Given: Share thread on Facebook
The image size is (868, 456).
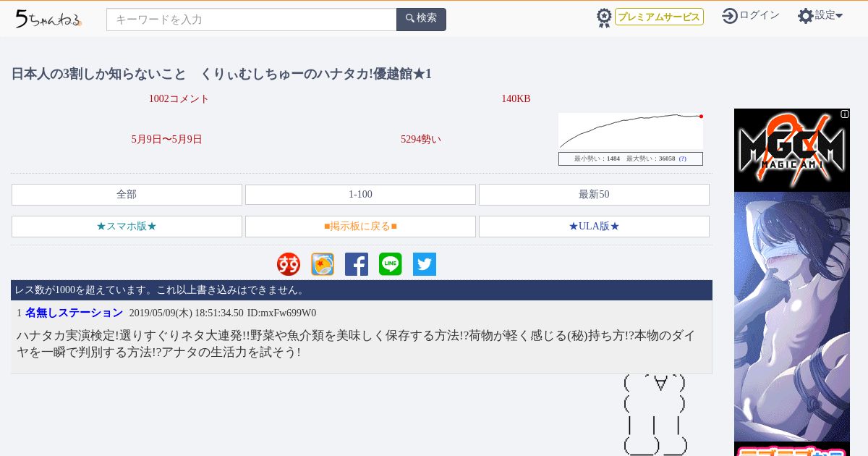Looking at the screenshot, I should [x=357, y=264].
